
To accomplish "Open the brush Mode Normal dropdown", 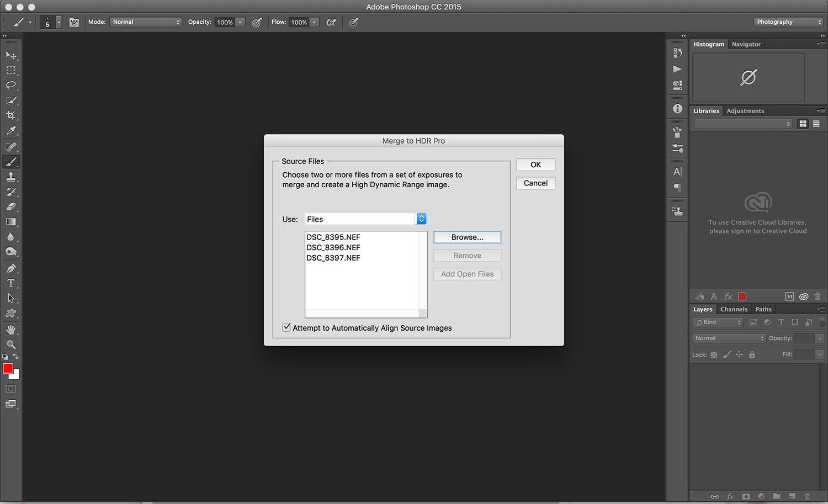I will pyautogui.click(x=146, y=22).
